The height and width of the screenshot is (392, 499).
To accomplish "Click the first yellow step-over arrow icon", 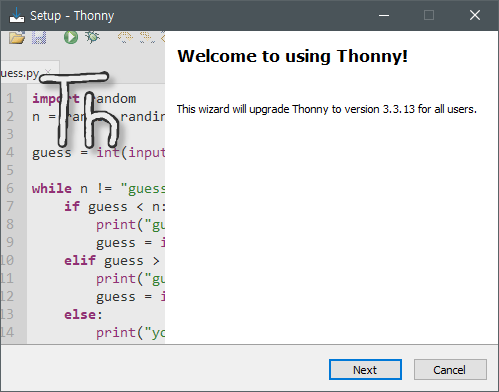I will (125, 37).
